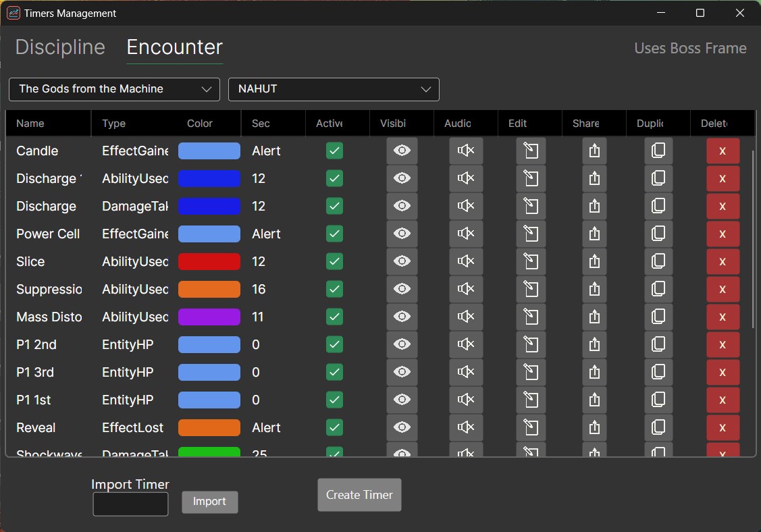The width and height of the screenshot is (761, 532).
Task: Share the P1 3rd timer
Action: coord(594,372)
